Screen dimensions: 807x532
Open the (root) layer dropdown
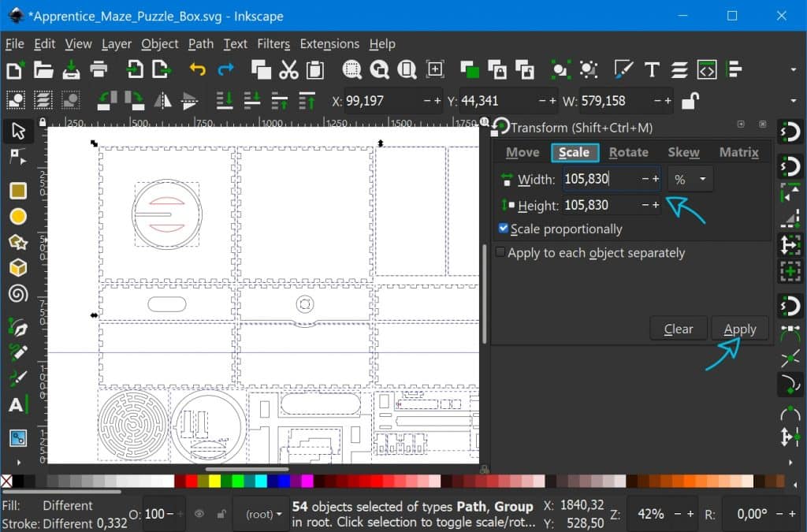pos(263,514)
